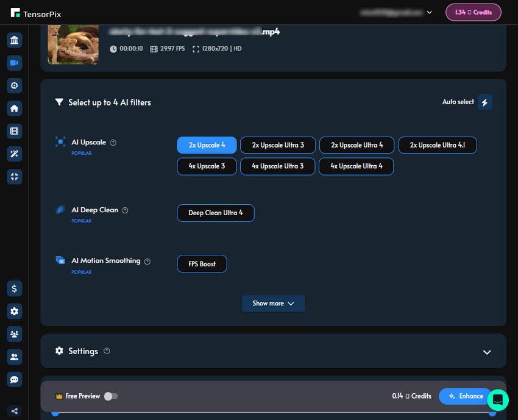Screen dimensions: 518x420
Task: Click the Auto select lightning bolt icon
Action: (484, 102)
